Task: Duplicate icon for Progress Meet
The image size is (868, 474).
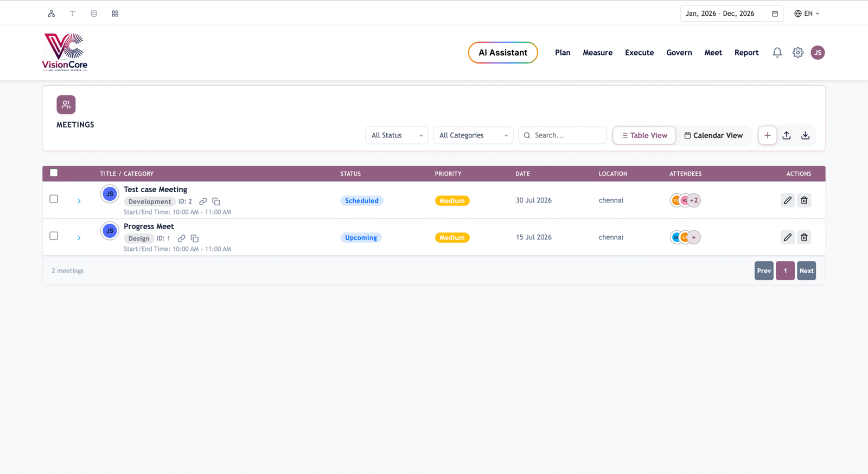Action: (x=194, y=238)
